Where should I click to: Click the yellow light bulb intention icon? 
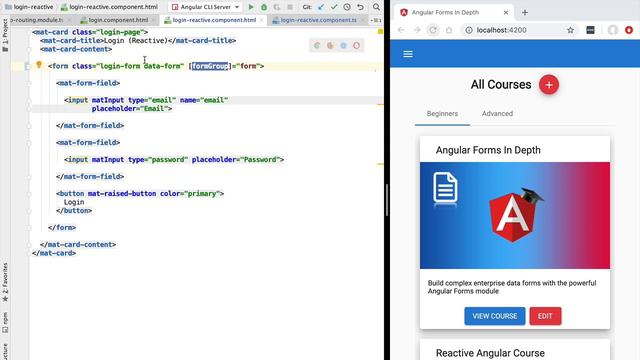[x=39, y=64]
